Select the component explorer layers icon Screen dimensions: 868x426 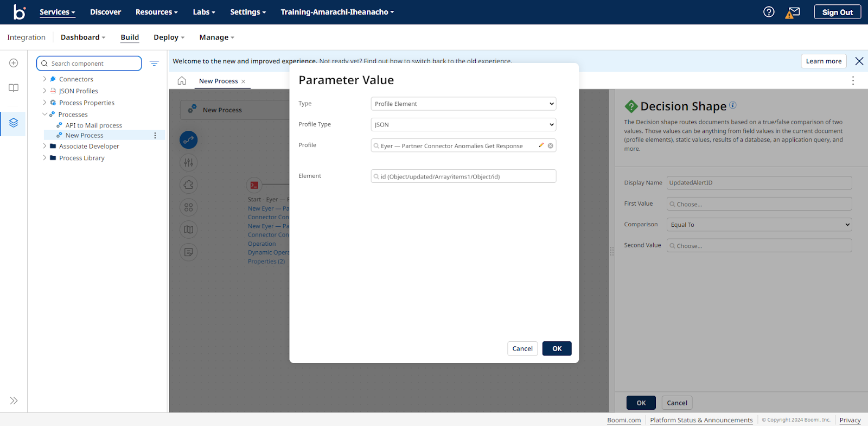click(x=14, y=123)
